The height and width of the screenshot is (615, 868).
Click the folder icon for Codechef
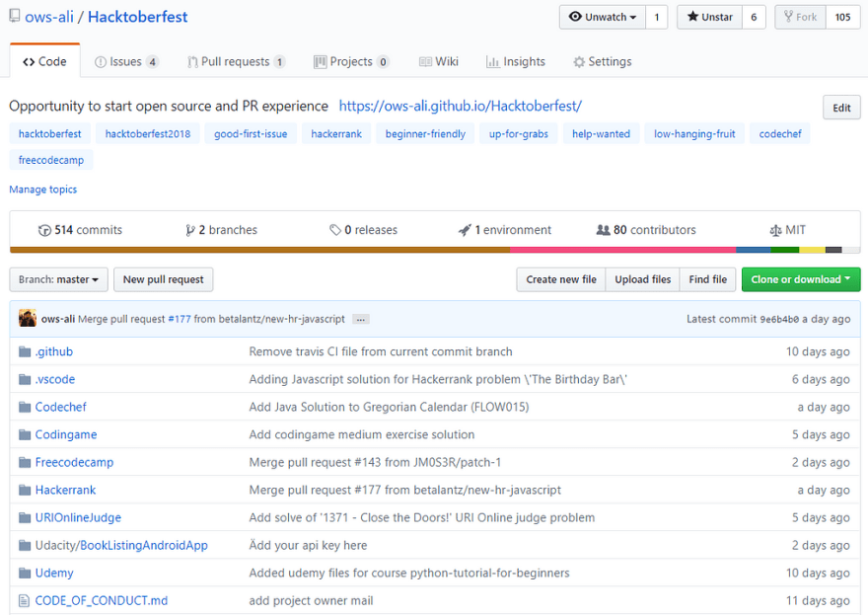coord(25,408)
